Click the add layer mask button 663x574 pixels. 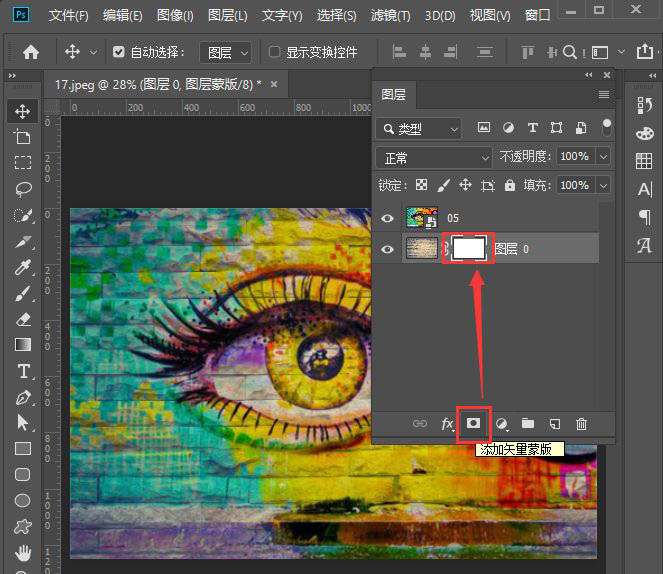tap(473, 423)
